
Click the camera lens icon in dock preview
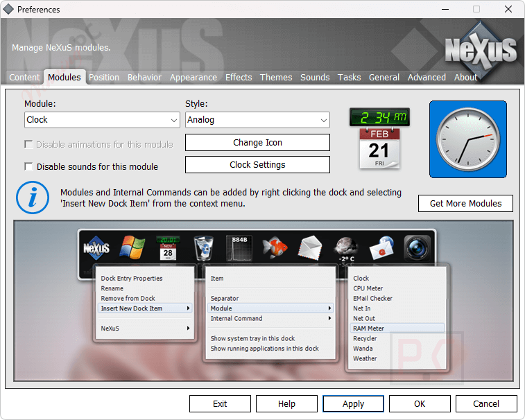(x=418, y=248)
